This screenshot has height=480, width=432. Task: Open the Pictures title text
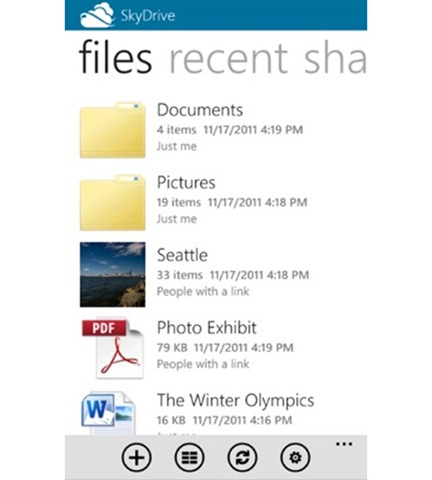(x=186, y=182)
